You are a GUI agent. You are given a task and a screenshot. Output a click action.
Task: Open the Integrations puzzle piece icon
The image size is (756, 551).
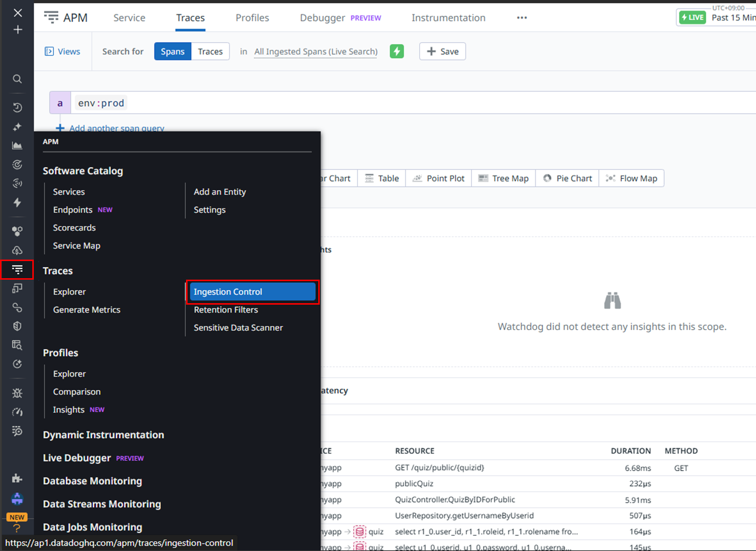17,478
